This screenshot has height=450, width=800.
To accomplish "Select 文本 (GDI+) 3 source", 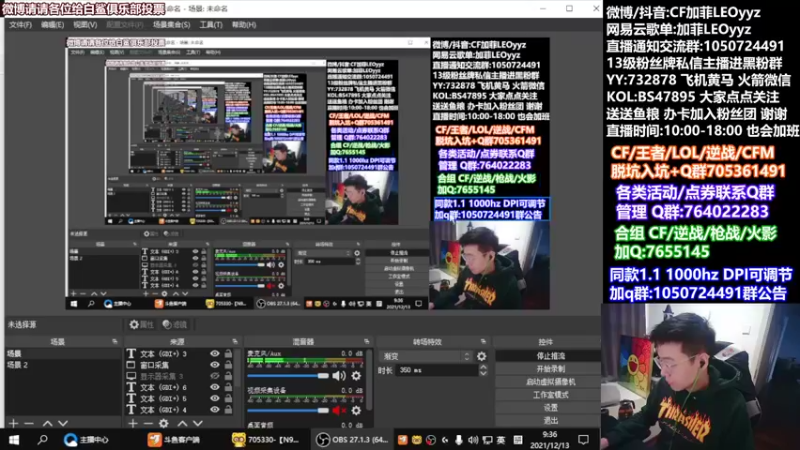I will [164, 354].
